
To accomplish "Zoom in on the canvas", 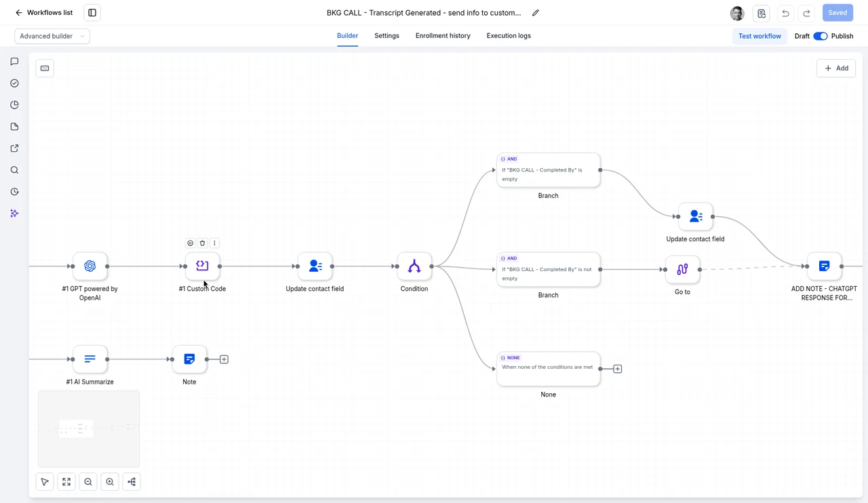I will [110, 482].
